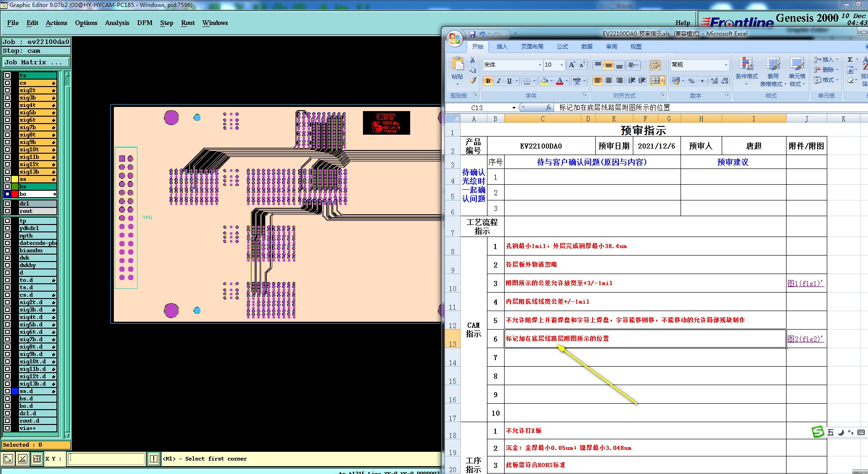The image size is (868, 474).
Task: Click Genesis zoom-area icon at bottom left
Action: [x=8, y=459]
